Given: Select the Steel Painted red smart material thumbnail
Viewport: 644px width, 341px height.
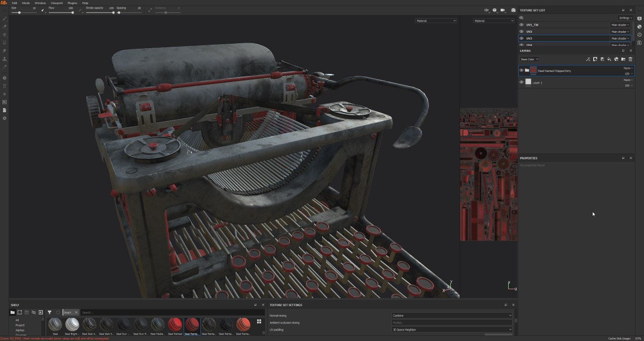Looking at the screenshot, I should 175,326.
